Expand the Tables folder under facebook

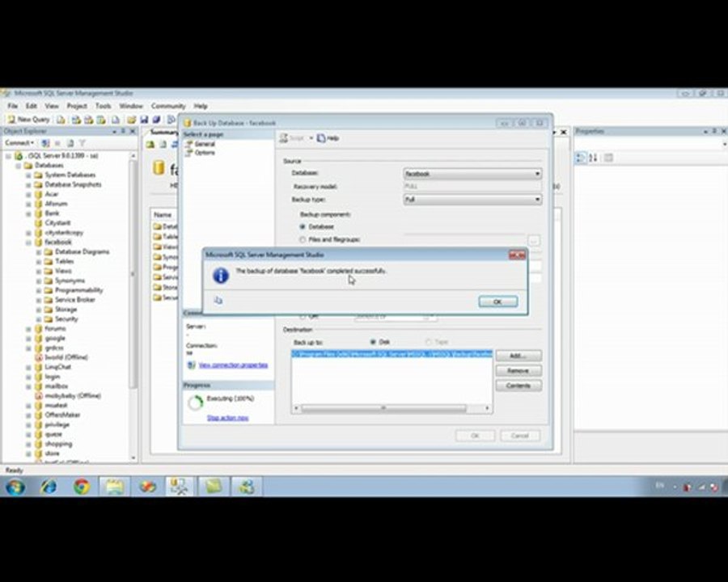click(x=39, y=262)
